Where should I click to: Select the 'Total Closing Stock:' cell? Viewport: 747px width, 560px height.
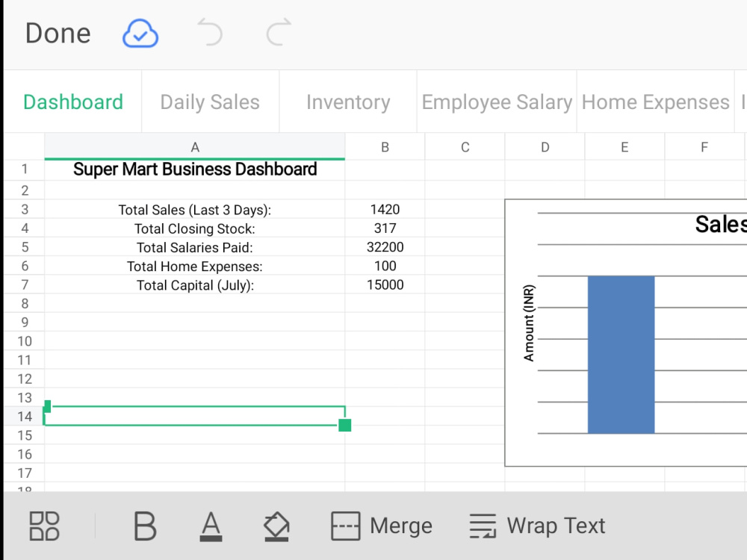click(195, 228)
